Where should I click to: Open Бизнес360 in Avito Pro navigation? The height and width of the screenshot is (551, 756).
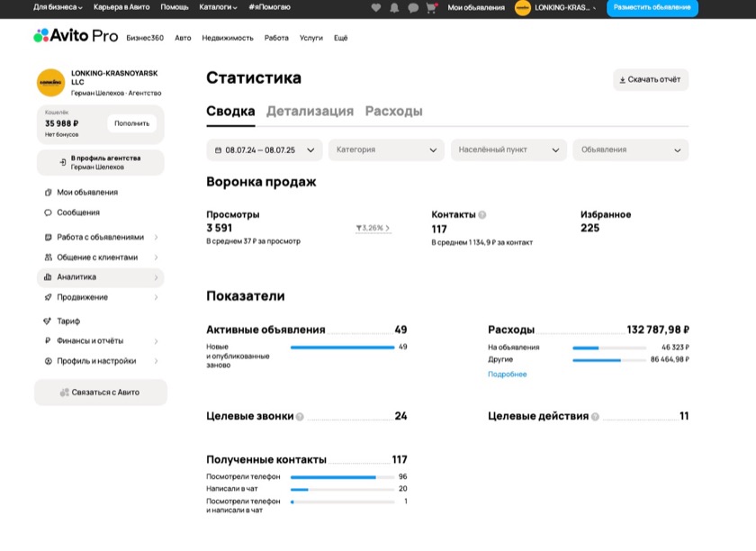coord(145,38)
